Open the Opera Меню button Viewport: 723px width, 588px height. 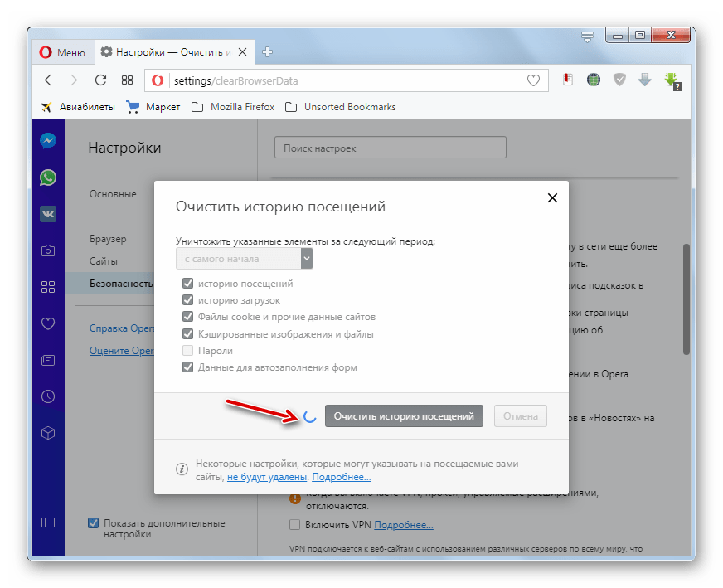pos(62,52)
